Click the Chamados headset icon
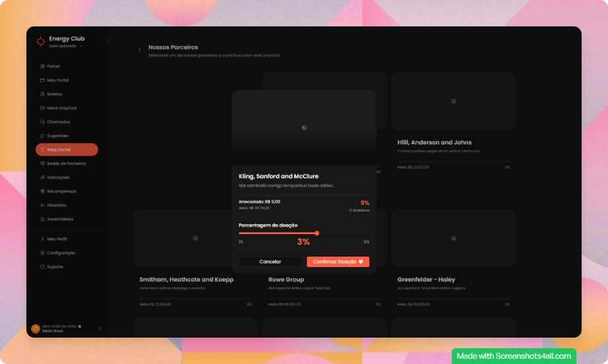 click(42, 122)
